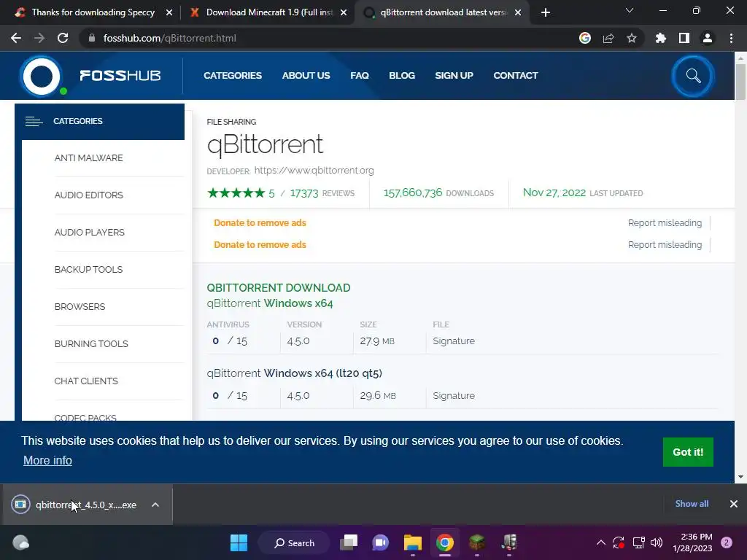Go forward using the browser arrow
Image resolution: width=747 pixels, height=560 pixels.
point(39,38)
